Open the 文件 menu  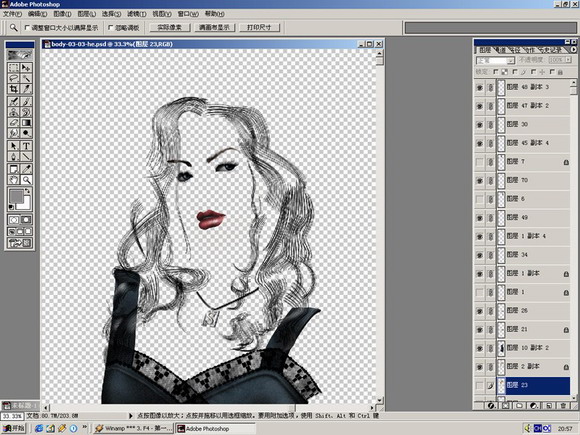tap(12, 14)
